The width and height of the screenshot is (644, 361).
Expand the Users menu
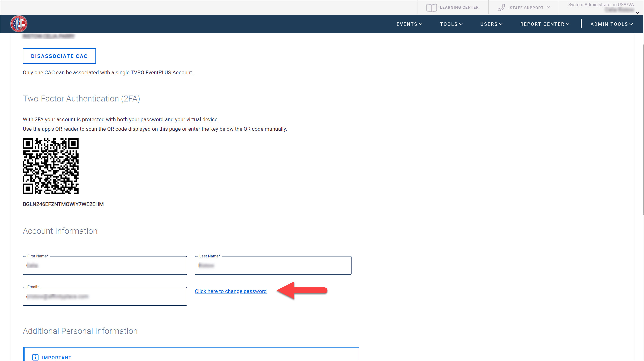click(491, 24)
